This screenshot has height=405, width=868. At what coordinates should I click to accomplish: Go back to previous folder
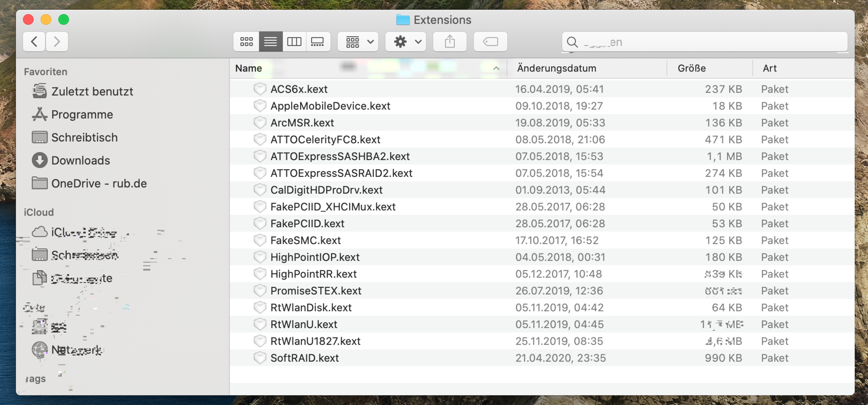(x=34, y=42)
